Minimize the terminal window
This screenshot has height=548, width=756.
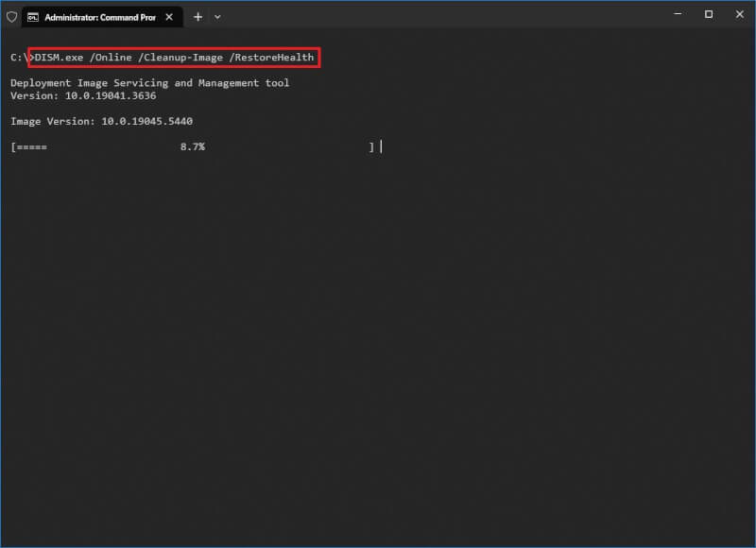678,14
